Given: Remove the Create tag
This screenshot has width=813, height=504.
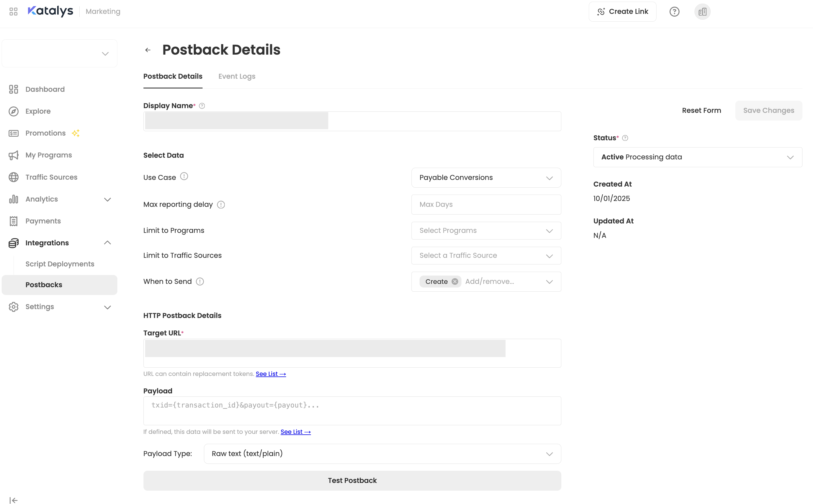Looking at the screenshot, I should (455, 282).
